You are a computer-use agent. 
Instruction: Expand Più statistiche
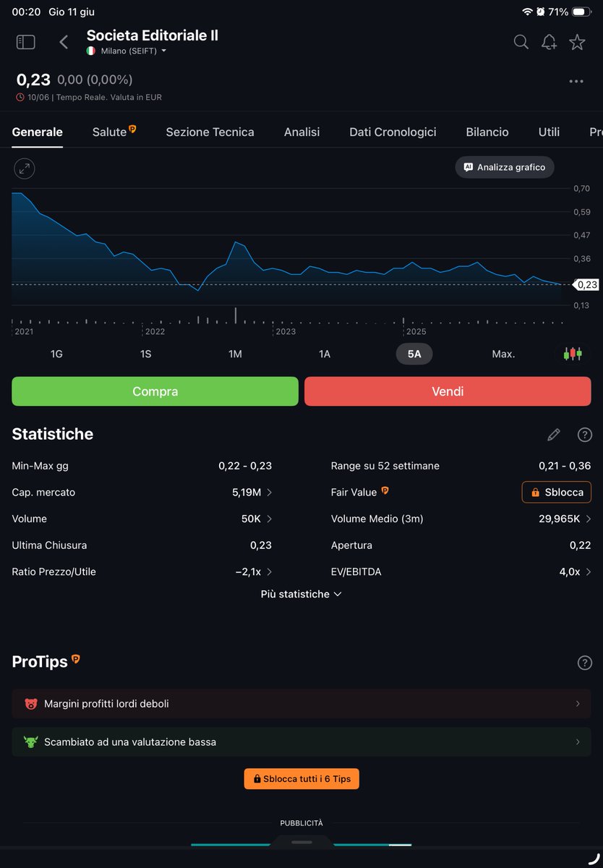301,594
